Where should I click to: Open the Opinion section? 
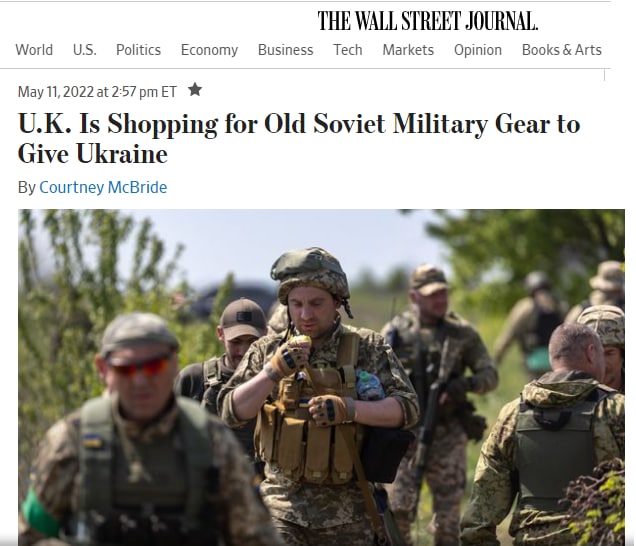[x=478, y=50]
